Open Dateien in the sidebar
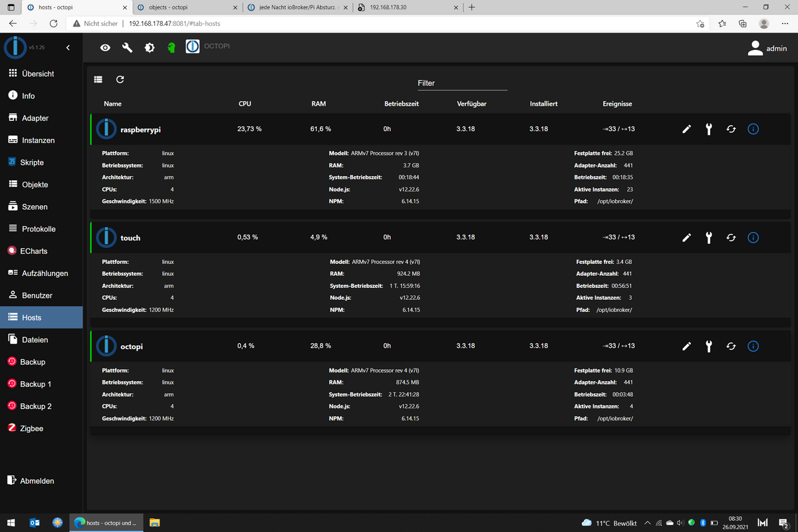 [41, 340]
